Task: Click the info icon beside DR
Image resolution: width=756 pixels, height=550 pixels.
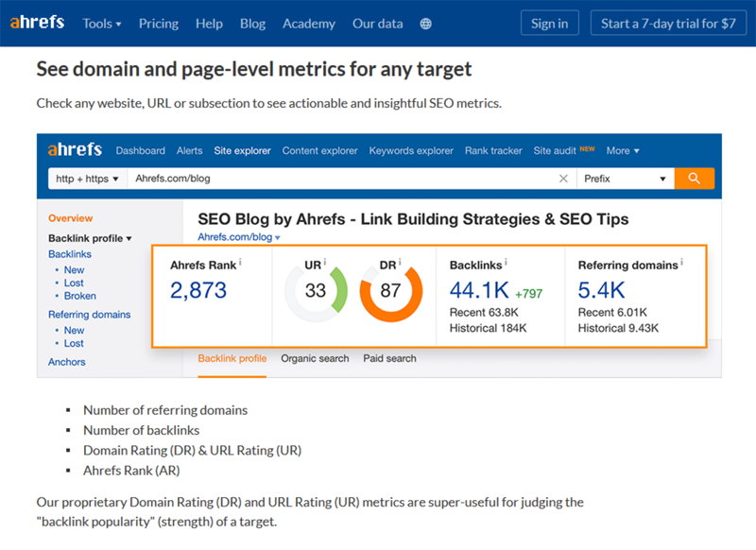Action: pyautogui.click(x=399, y=262)
